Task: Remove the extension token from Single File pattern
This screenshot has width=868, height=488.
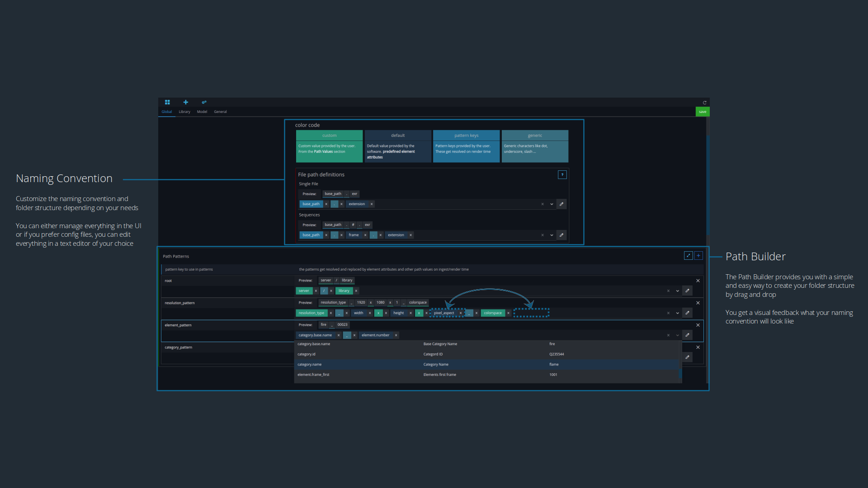Action: (x=372, y=204)
